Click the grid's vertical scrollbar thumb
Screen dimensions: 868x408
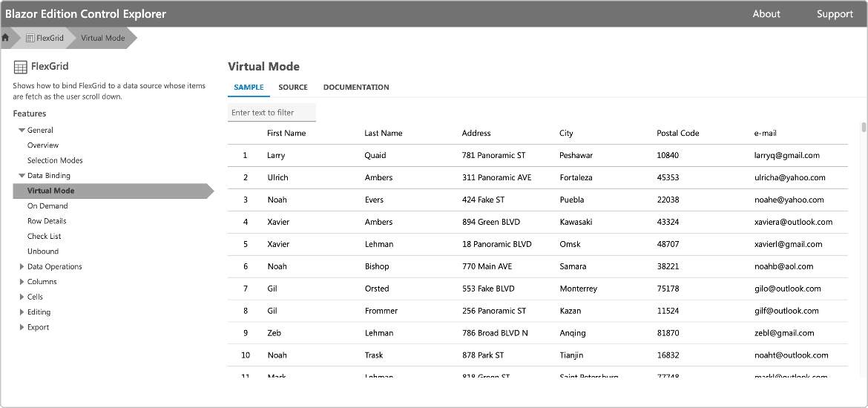pos(864,127)
